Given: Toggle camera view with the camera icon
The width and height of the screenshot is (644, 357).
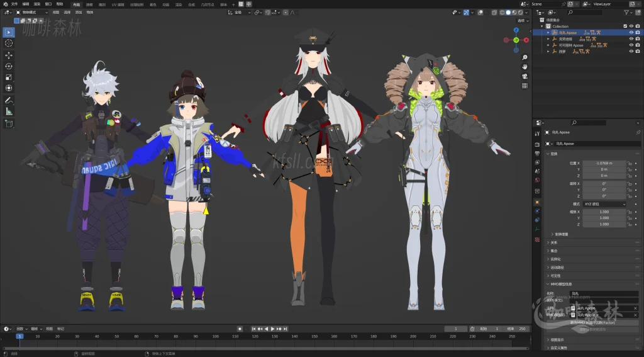Looking at the screenshot, I should click(x=525, y=76).
